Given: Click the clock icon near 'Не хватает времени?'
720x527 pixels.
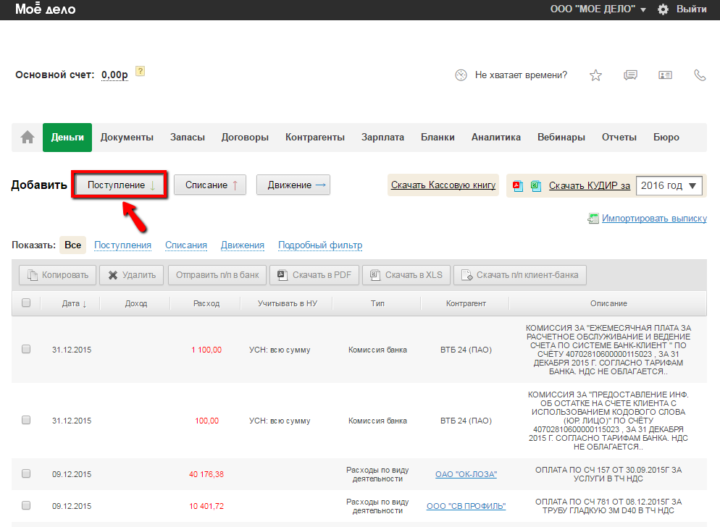Looking at the screenshot, I should click(461, 75).
